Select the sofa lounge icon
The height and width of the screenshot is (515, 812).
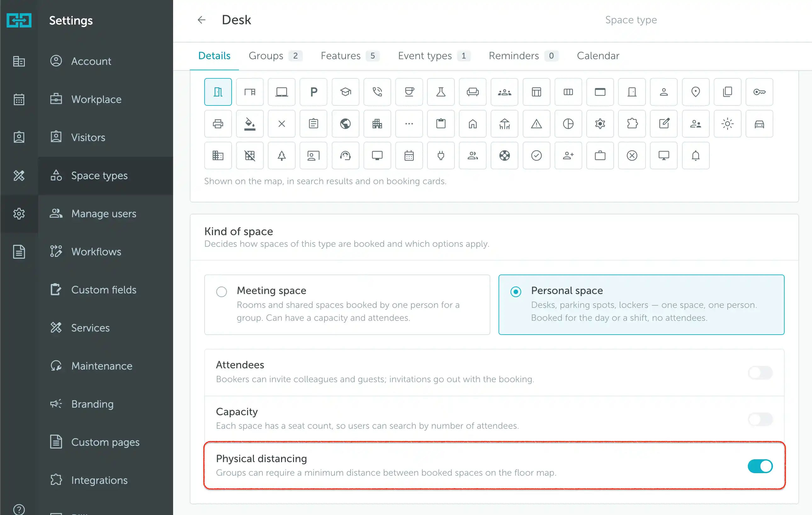[x=472, y=92]
